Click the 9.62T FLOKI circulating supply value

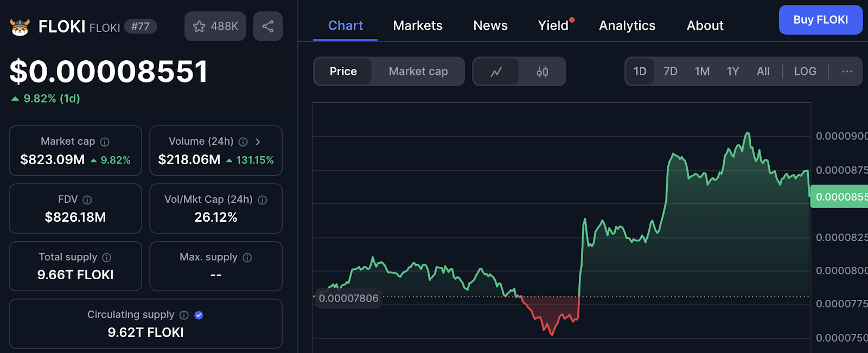pos(145,332)
